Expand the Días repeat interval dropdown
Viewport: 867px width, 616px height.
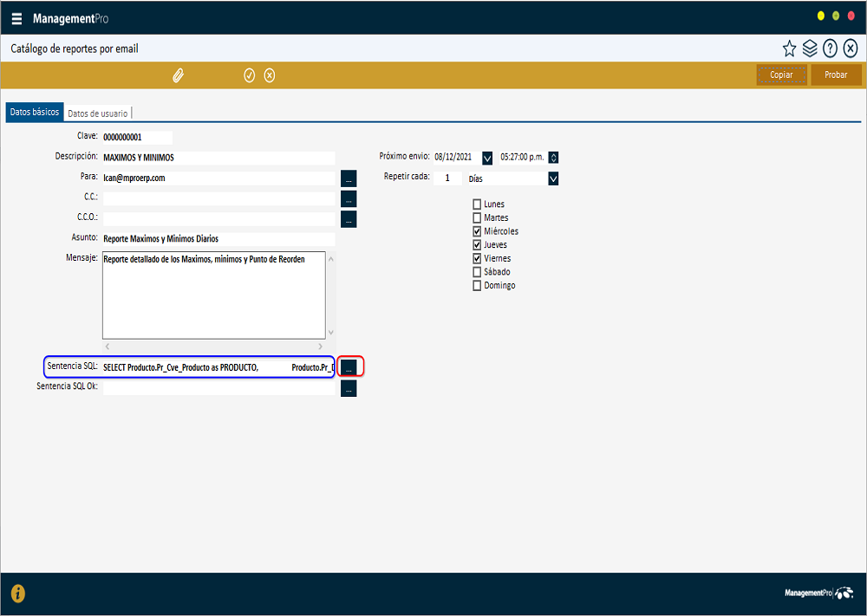553,178
